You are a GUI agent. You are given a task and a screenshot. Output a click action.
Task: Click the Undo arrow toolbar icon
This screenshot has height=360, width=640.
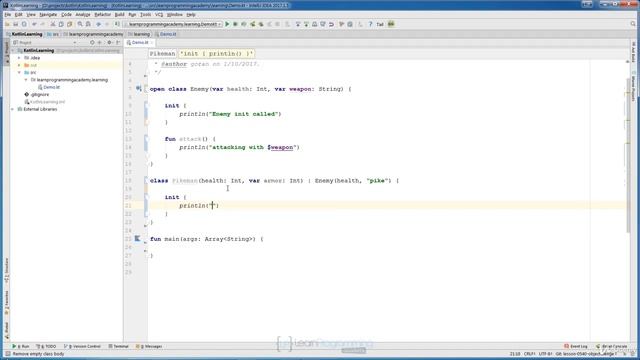pos(34,24)
